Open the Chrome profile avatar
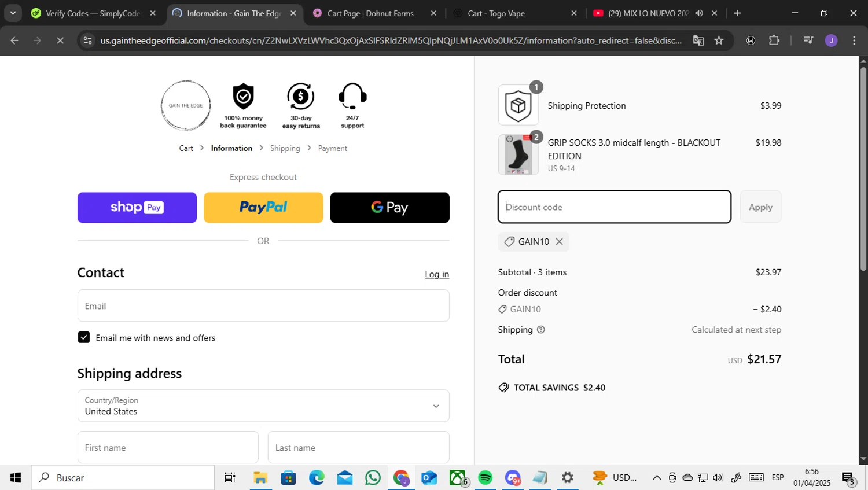Image resolution: width=868 pixels, height=490 pixels. click(832, 40)
